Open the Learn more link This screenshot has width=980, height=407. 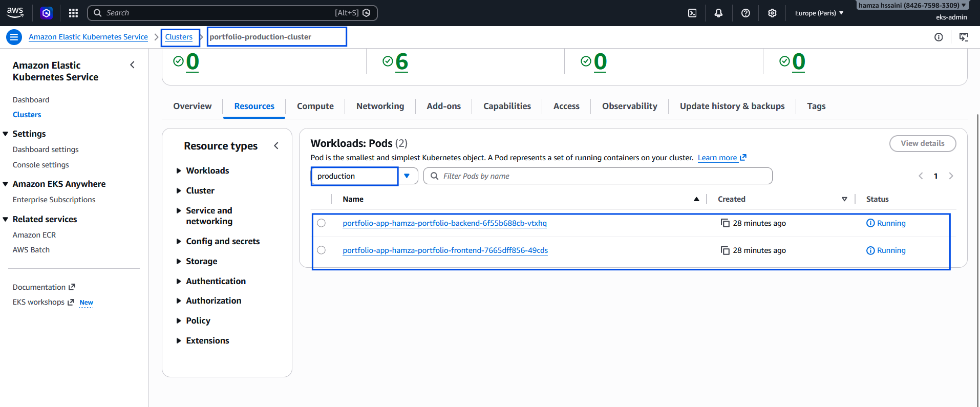tap(722, 158)
